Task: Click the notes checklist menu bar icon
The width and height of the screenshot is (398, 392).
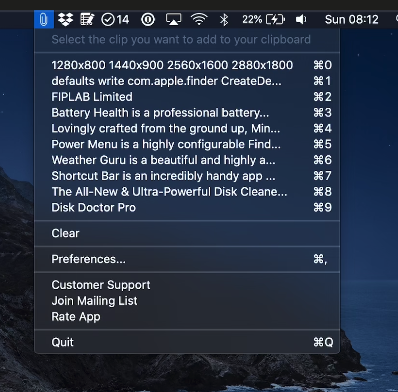Action: (87, 20)
